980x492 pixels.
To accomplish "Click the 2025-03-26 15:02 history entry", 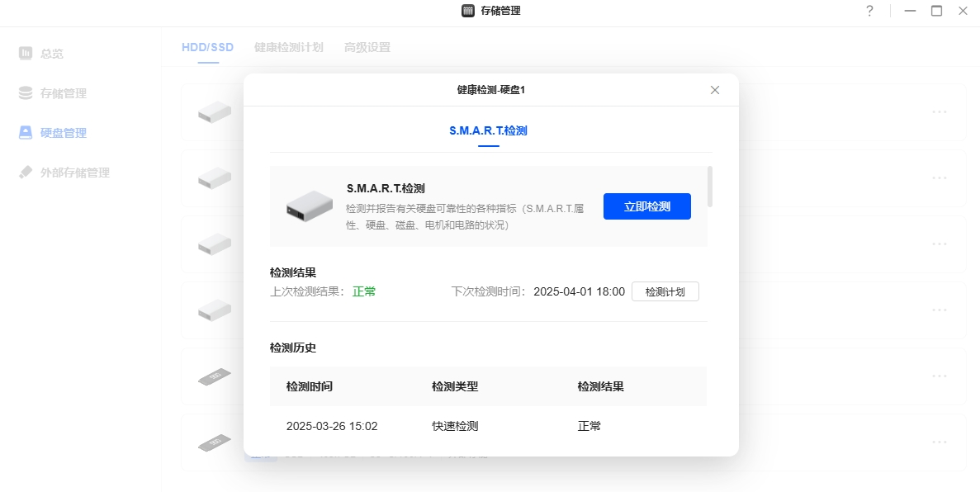I will pos(332,426).
